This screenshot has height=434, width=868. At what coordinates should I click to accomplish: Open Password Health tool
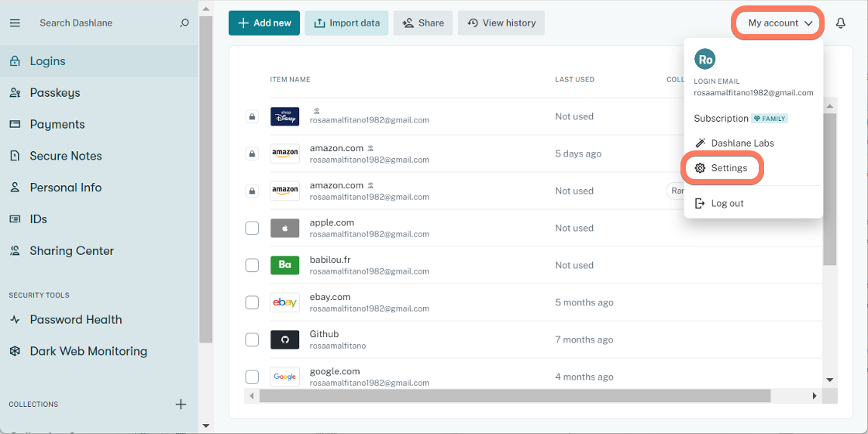pos(99,319)
